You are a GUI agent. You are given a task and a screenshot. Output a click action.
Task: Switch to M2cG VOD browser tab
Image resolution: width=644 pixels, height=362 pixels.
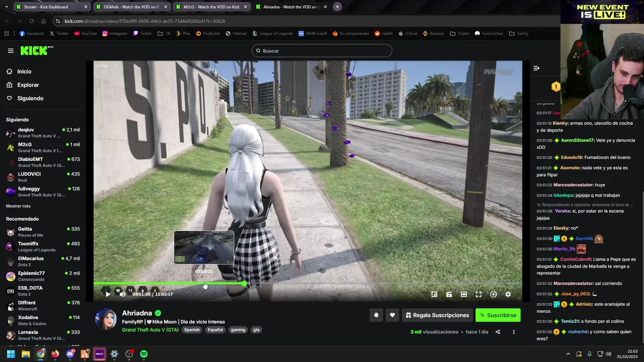pos(211,7)
